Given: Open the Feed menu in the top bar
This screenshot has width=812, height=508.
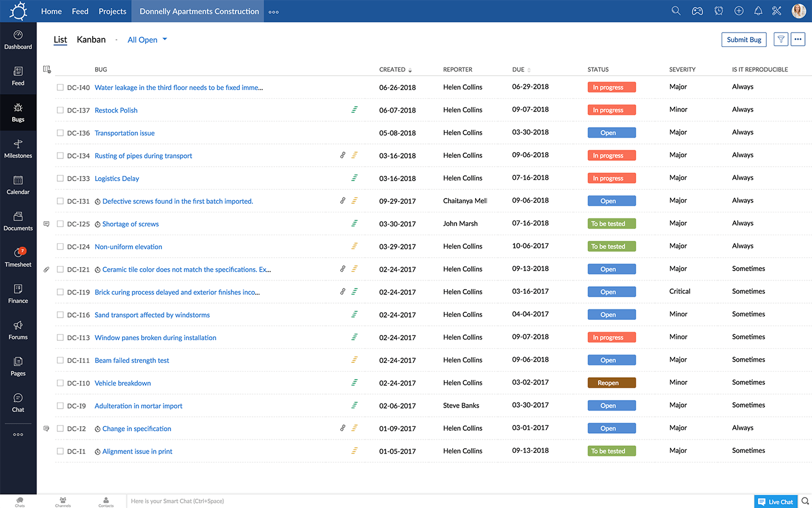Looking at the screenshot, I should (x=80, y=10).
